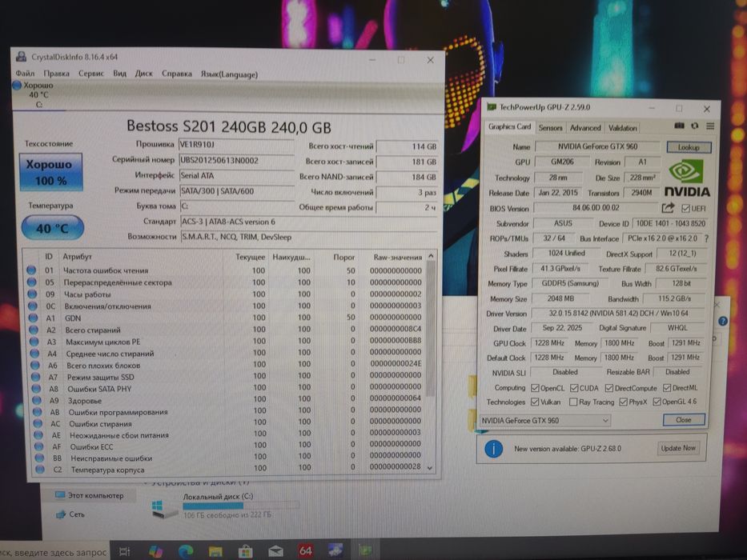Toggle the OpenGL 4.6 checkbox
Screen dimensions: 747x560
[657, 402]
